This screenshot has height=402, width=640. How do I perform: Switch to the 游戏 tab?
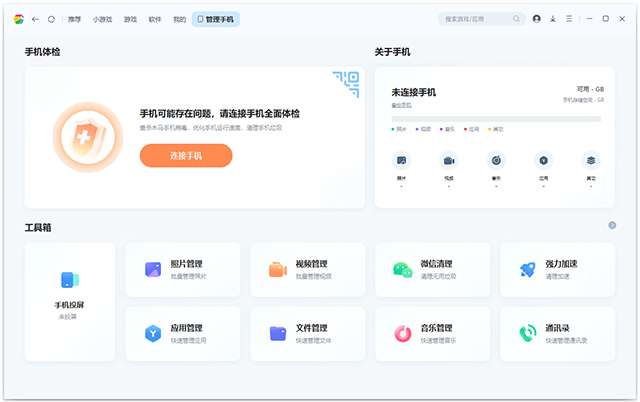(130, 19)
